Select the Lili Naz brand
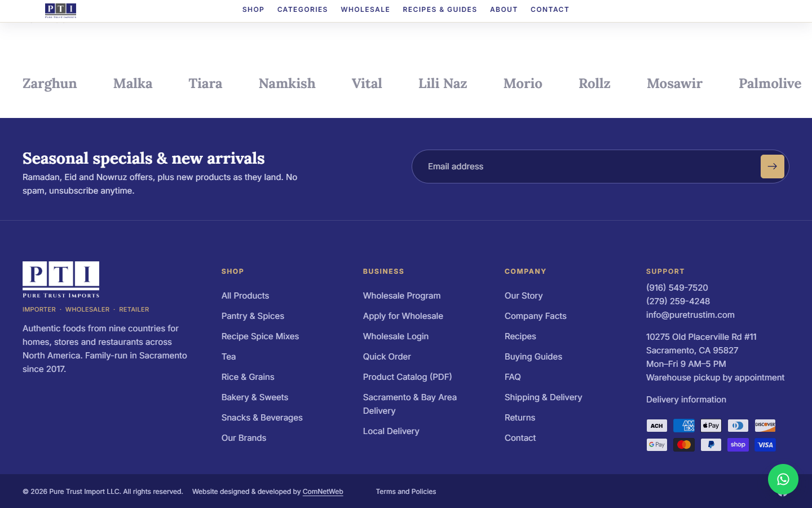Image resolution: width=812 pixels, height=508 pixels. coord(443,84)
